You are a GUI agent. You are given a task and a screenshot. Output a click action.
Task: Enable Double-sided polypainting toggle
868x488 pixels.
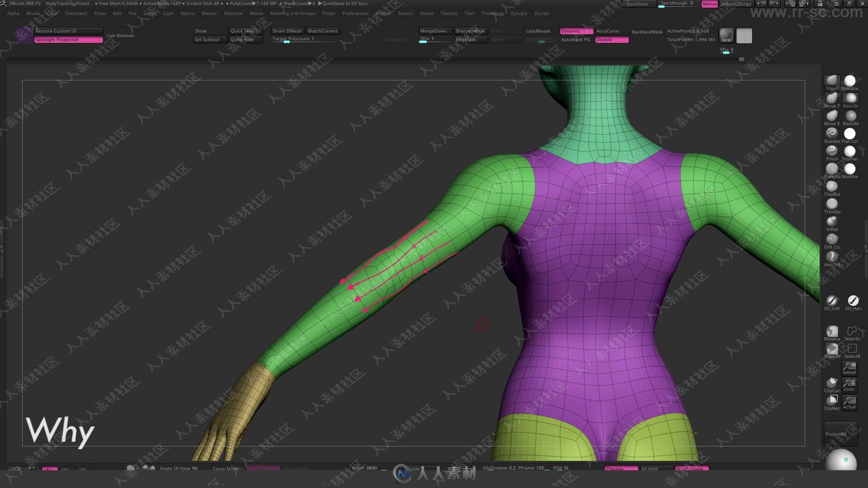612,39
